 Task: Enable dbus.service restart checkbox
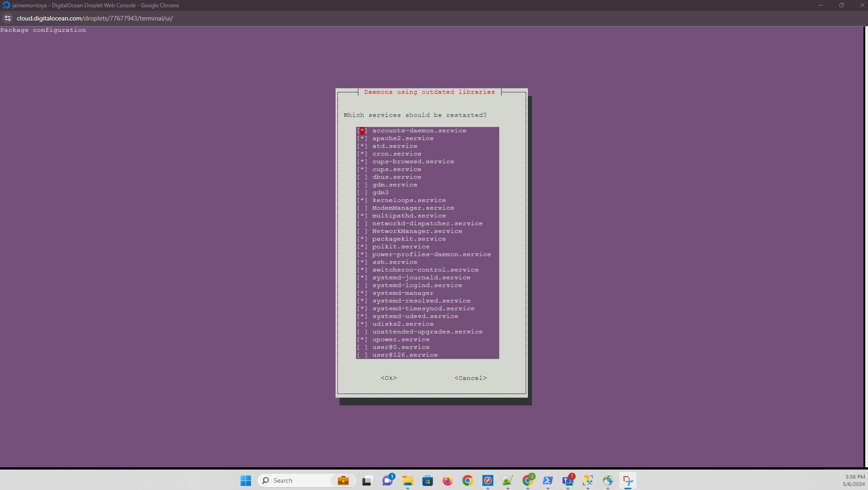click(362, 177)
